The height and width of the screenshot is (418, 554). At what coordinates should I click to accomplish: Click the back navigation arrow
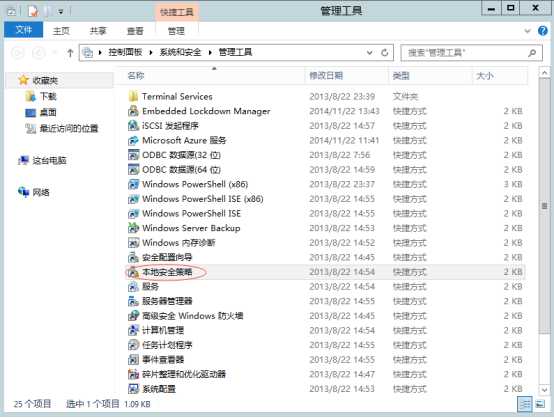tap(18, 53)
